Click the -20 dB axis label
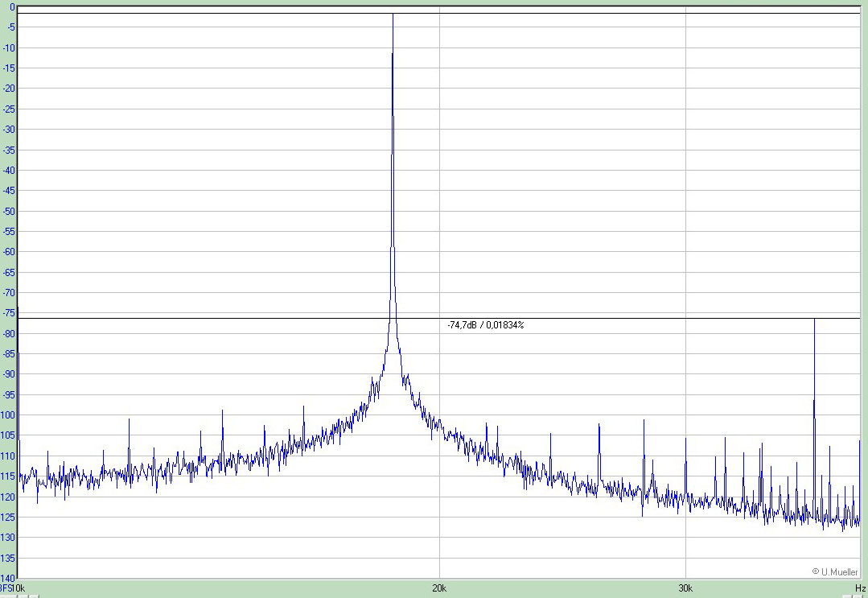Image resolution: width=868 pixels, height=598 pixels. pyautogui.click(x=10, y=89)
